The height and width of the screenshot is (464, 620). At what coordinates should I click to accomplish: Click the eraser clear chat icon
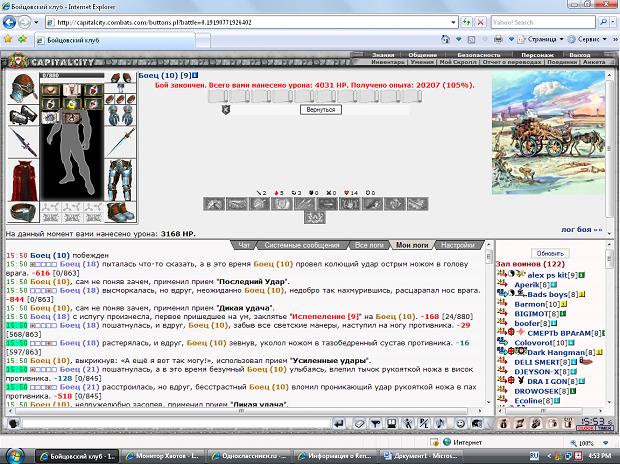(359, 424)
